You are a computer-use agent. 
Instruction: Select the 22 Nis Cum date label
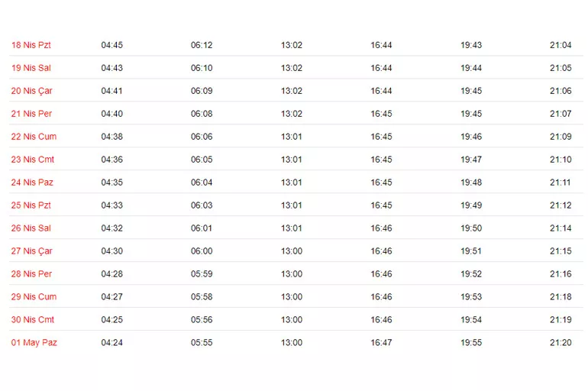pyautogui.click(x=34, y=137)
